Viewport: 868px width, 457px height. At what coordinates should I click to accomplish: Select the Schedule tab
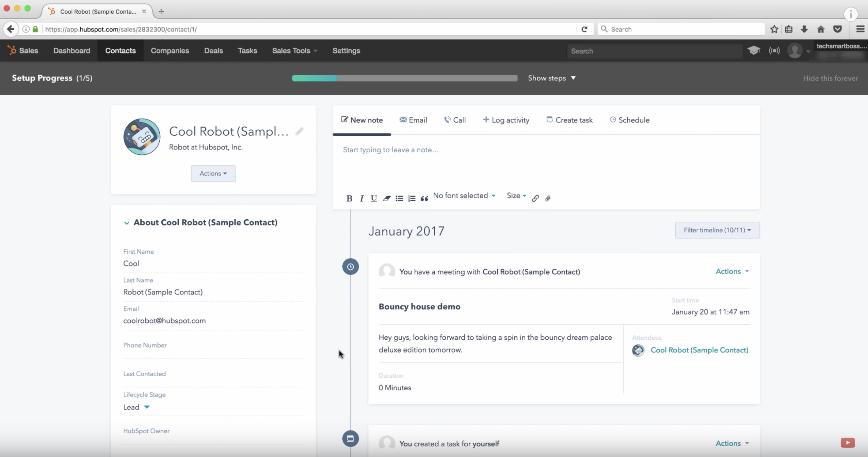[630, 120]
